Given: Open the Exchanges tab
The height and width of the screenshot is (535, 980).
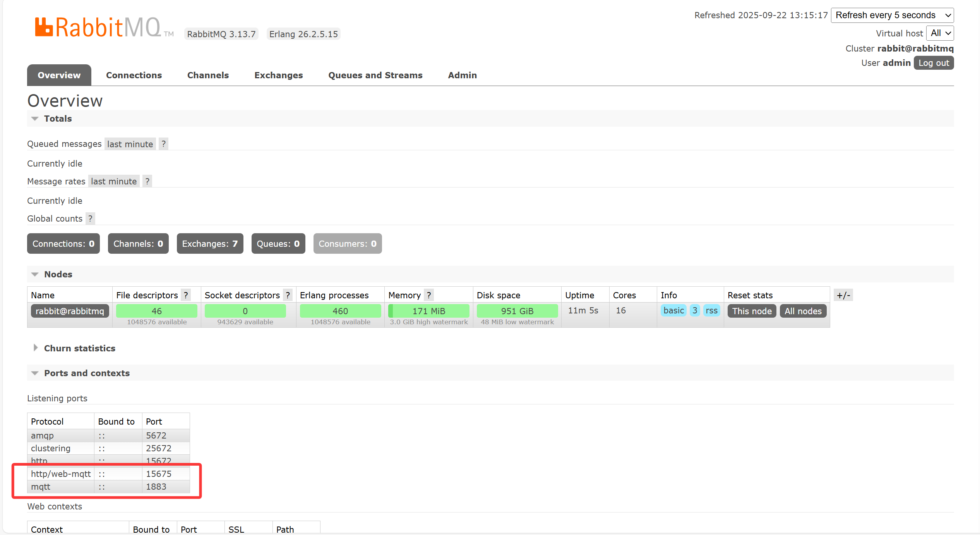Looking at the screenshot, I should [279, 75].
